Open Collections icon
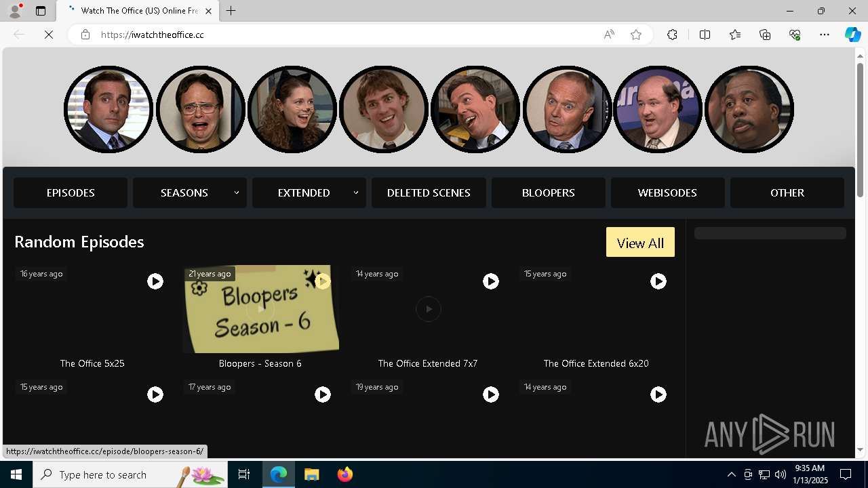 (x=765, y=35)
